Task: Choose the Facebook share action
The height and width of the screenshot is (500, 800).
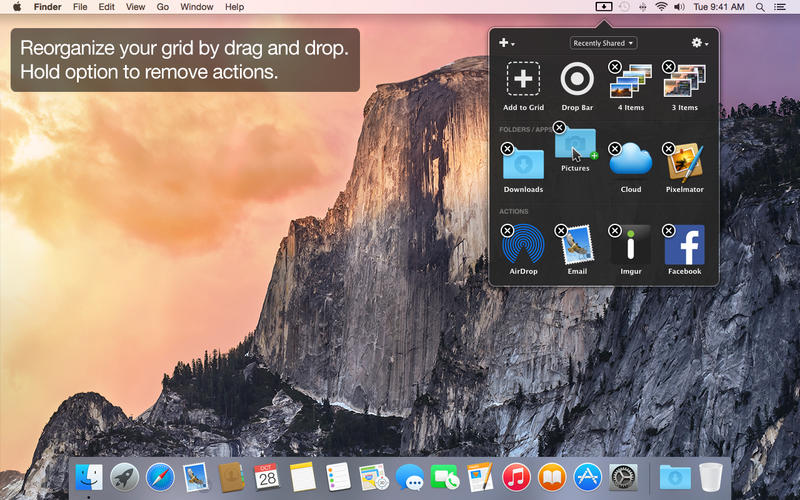Action: coord(684,245)
